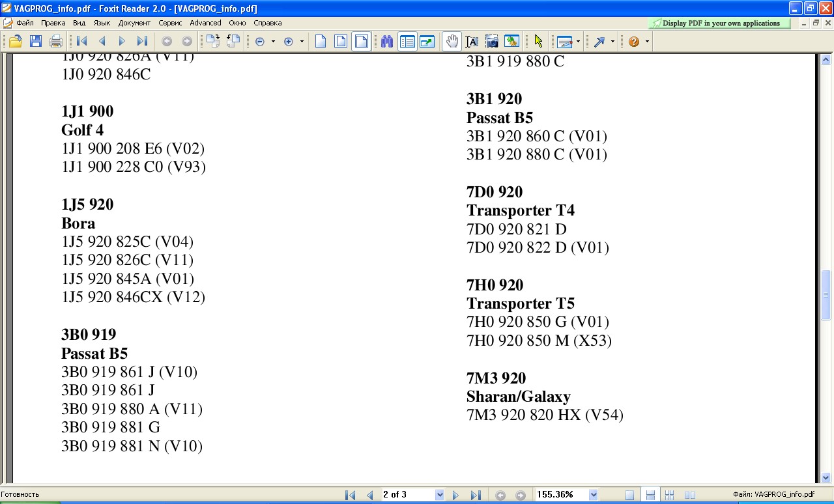Open search with the binoculars icon
834x504 pixels.
(x=387, y=41)
